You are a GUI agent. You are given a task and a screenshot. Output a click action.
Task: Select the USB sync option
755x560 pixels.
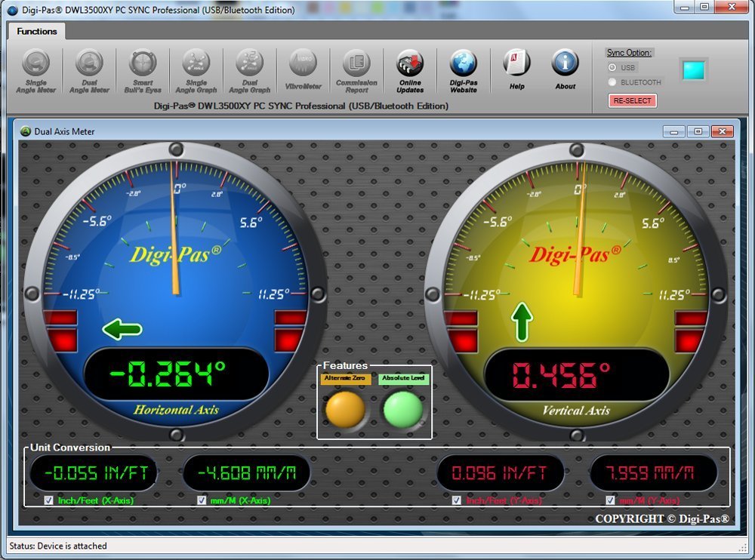coord(612,68)
